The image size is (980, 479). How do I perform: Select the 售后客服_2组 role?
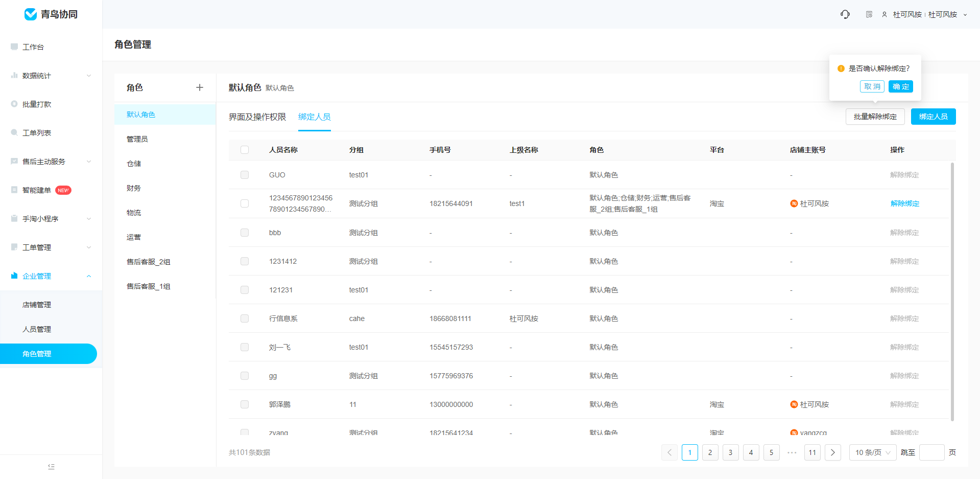[165, 262]
